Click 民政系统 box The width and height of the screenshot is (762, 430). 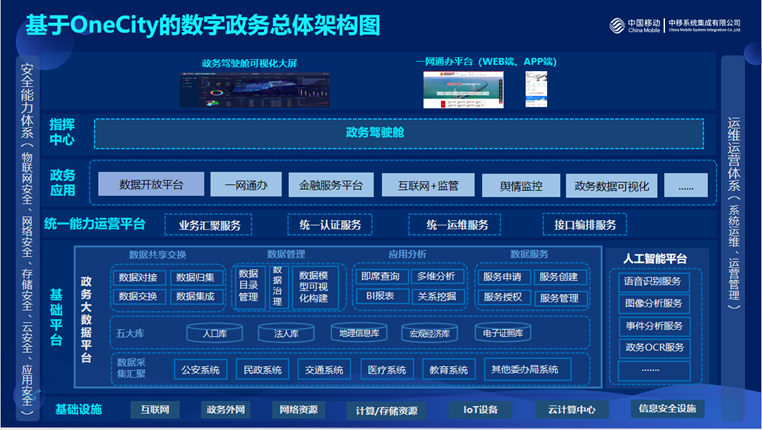tap(262, 370)
